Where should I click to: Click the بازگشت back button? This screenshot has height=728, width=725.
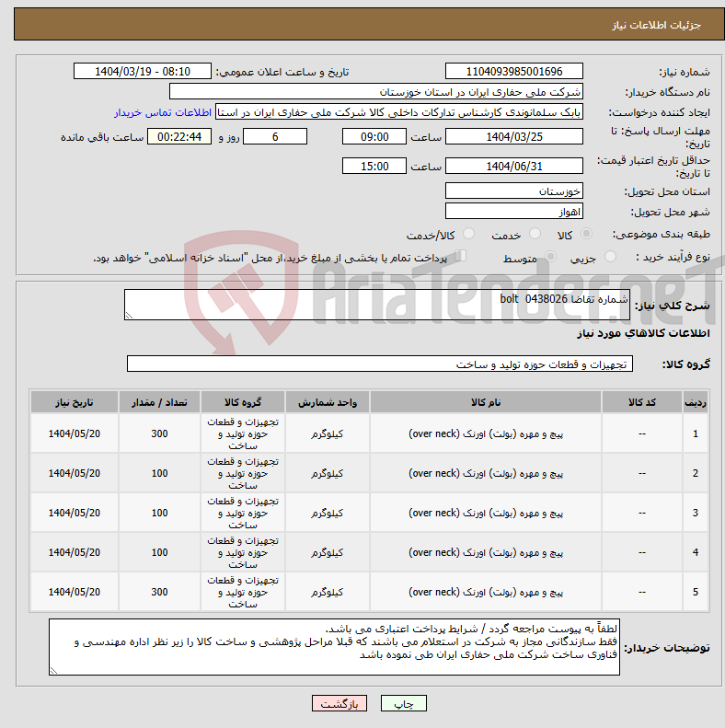coord(339,704)
